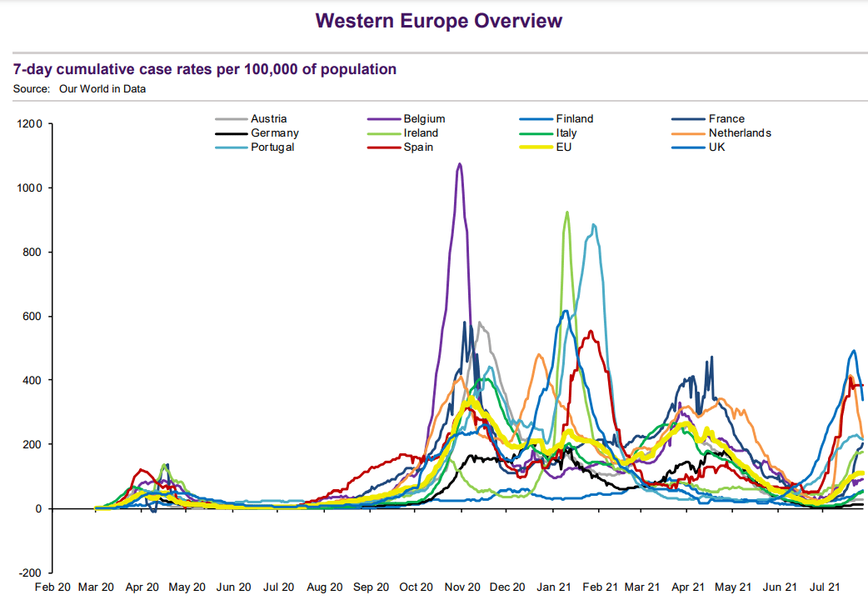
Task: Click the Belgium legend label
Action: pyautogui.click(x=424, y=118)
